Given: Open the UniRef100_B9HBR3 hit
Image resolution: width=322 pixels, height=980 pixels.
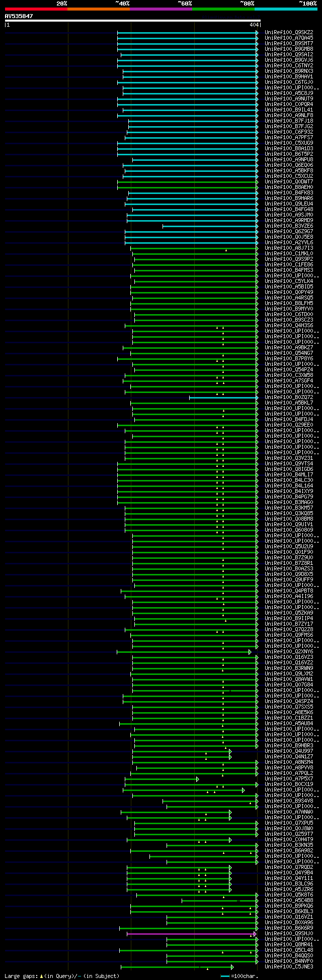Looking at the screenshot, I should click(289, 746).
